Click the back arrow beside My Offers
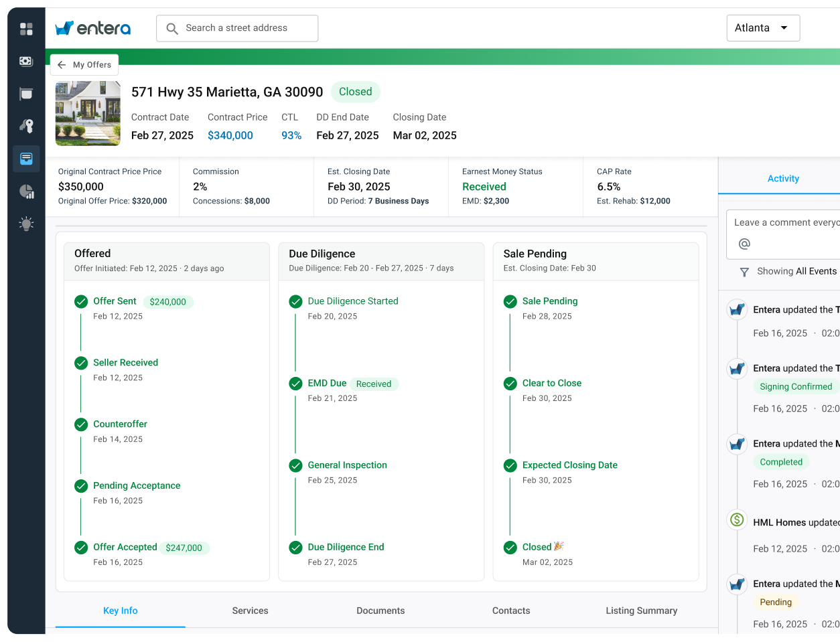Viewport: 840px width, 642px height. pos(62,65)
